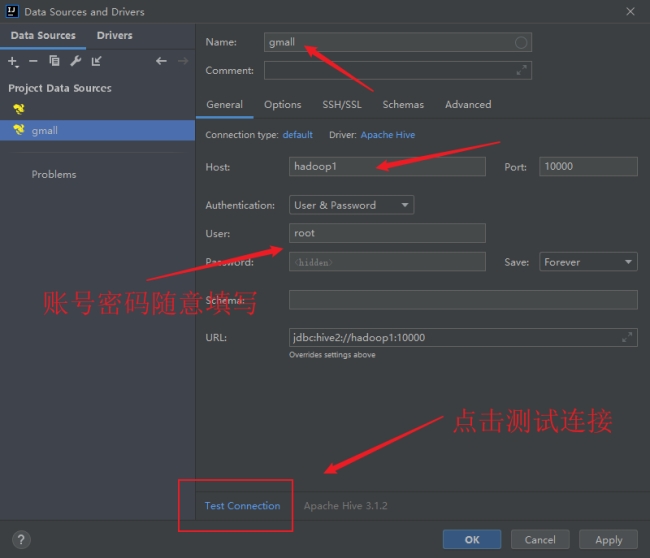This screenshot has width=650, height=558.
Task: Click the add data source plus icon
Action: click(x=13, y=62)
